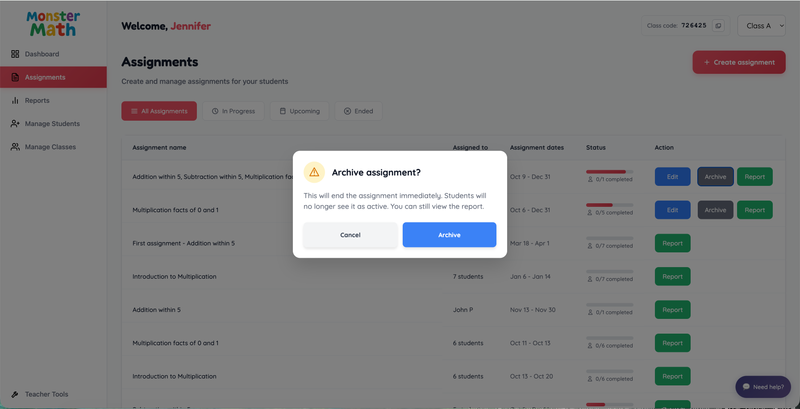Viewport: 800px width, 409px height.
Task: Open Report for Oct 6 - Dec 31 assignment
Action: coord(755,210)
